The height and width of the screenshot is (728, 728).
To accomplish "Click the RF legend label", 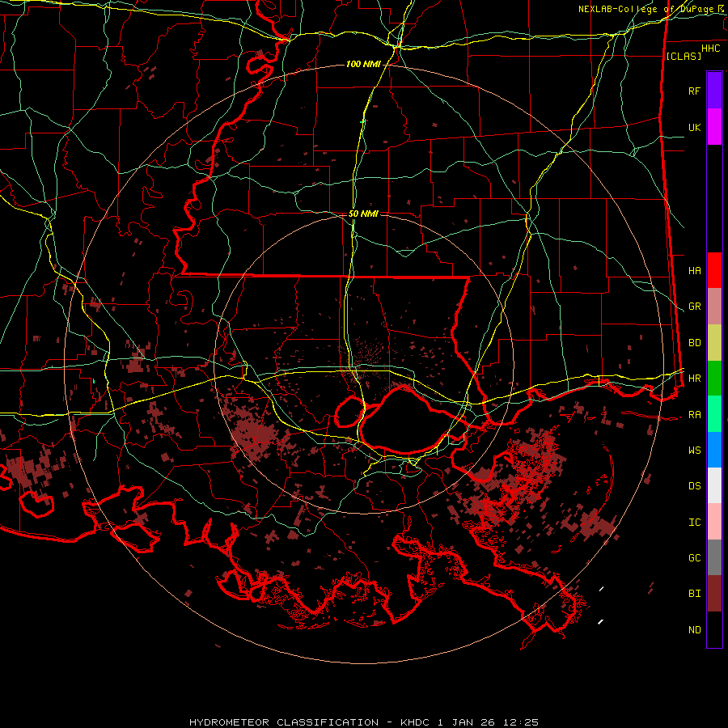I will (x=694, y=91).
